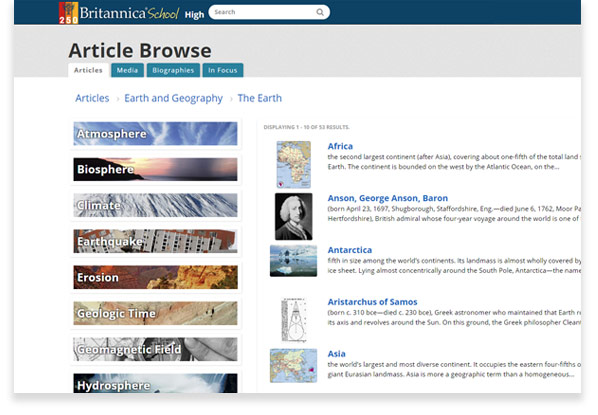Select the In Focus tab
The width and height of the screenshot is (598, 415).
[223, 70]
